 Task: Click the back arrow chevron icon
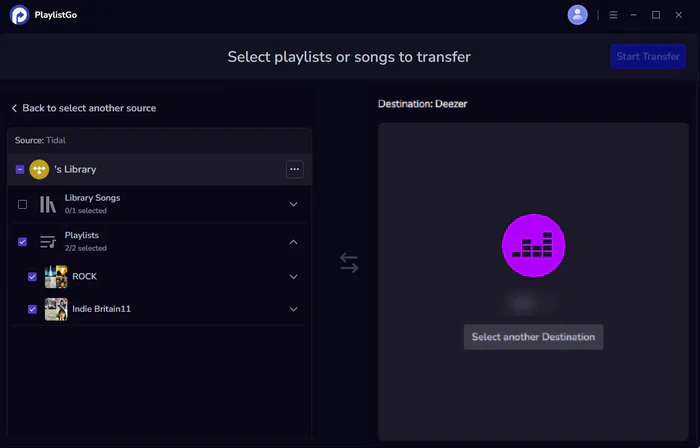pyautogui.click(x=14, y=108)
